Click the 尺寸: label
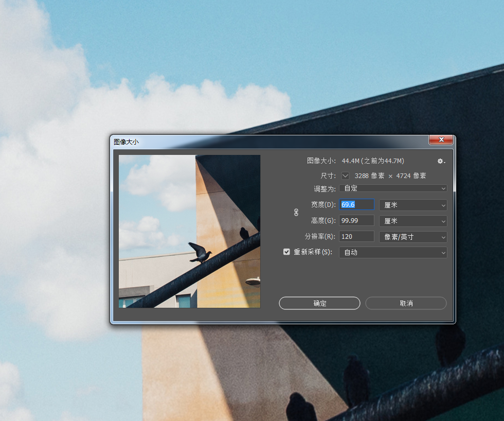Viewport: 504px width, 421px height. (x=328, y=176)
